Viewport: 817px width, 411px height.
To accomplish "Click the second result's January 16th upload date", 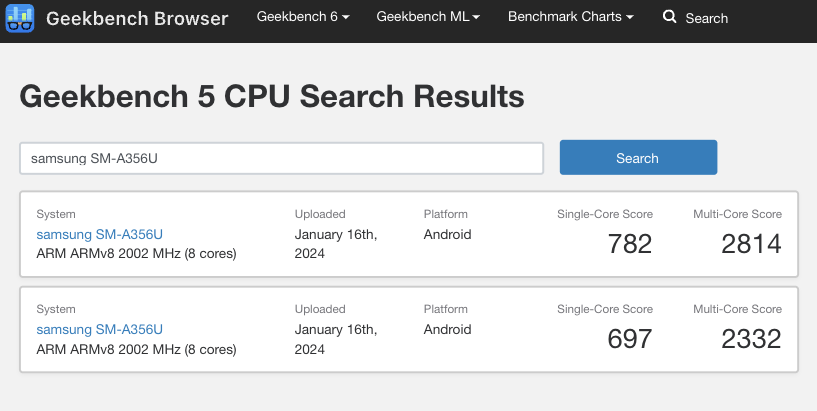I will coord(336,339).
